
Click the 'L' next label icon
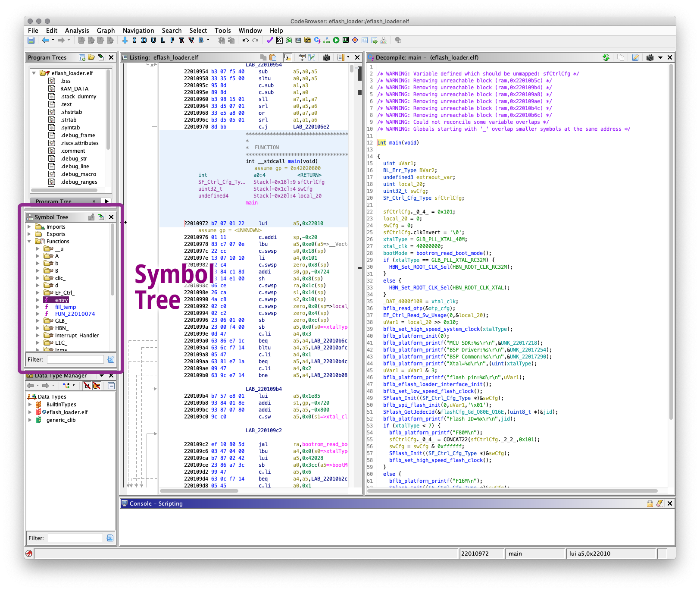click(x=162, y=40)
